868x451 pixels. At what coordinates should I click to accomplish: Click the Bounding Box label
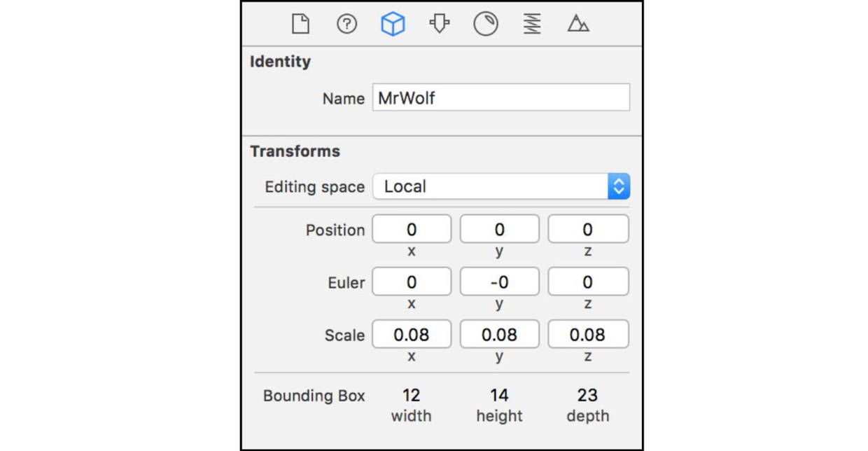314,396
